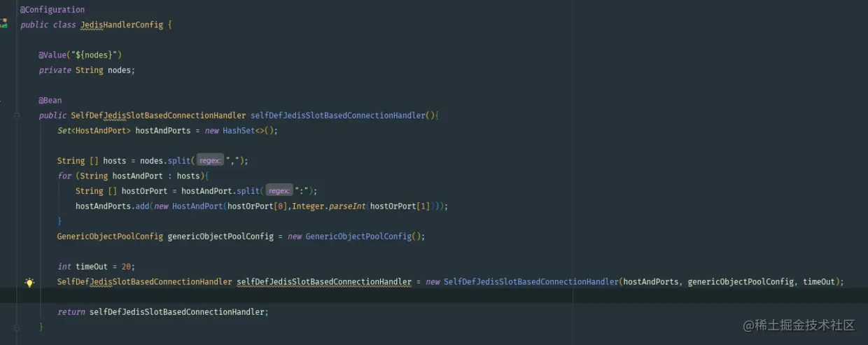Click 'hostAndPort.split' call
This screenshot has width=868, height=345.
[220, 191]
